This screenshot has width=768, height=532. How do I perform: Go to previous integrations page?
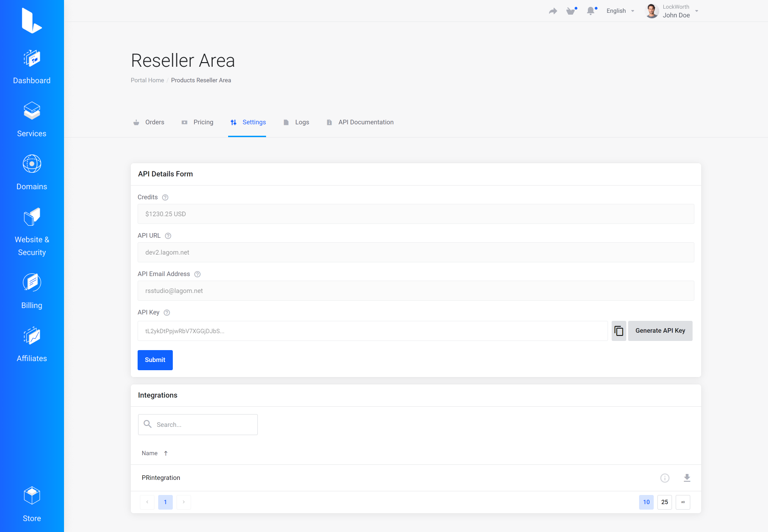click(x=147, y=502)
